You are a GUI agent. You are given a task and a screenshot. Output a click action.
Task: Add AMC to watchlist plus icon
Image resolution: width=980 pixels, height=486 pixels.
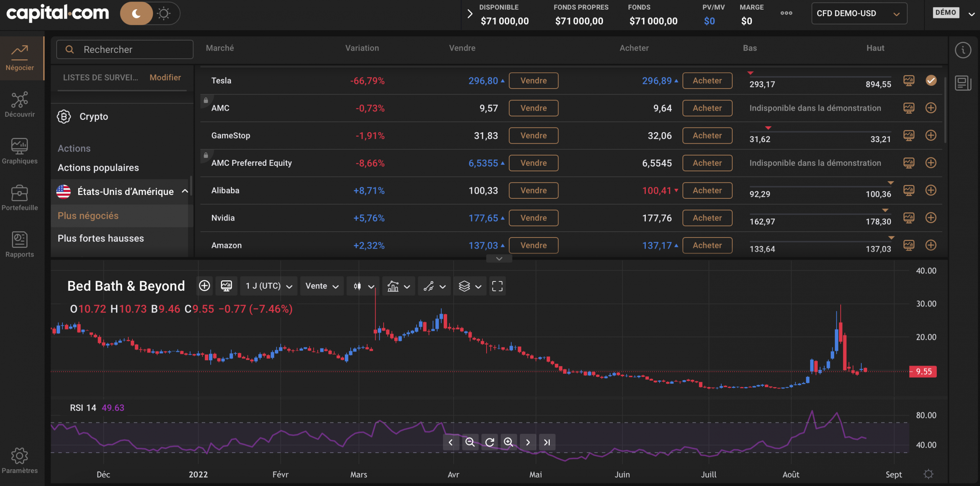931,108
